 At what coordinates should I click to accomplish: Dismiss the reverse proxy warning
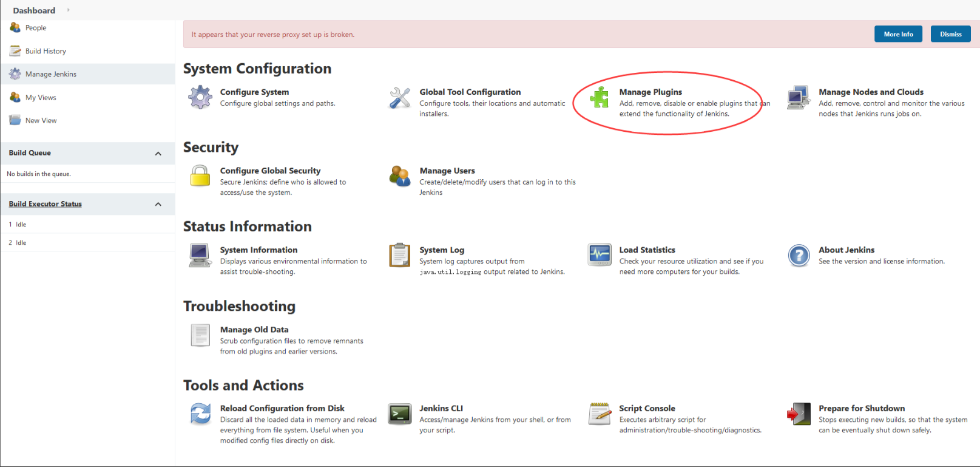coord(950,34)
